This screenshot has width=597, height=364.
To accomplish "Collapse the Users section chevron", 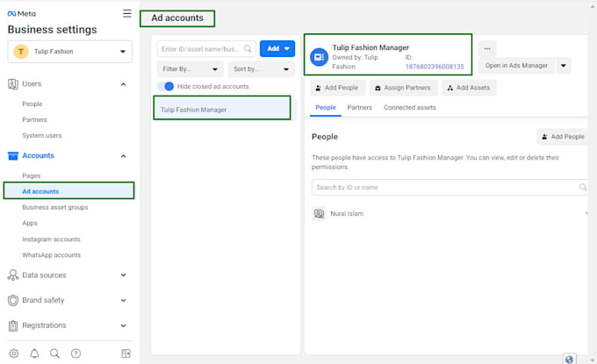I will [124, 84].
